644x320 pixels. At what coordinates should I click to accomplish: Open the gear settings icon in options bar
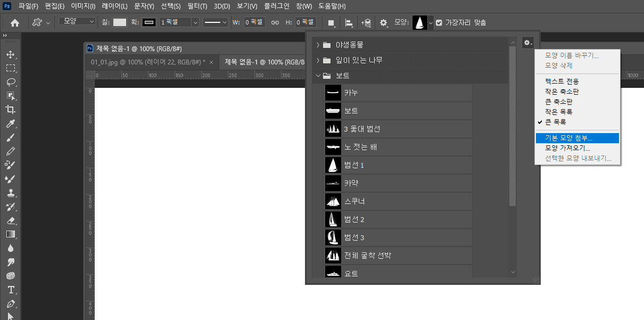(384, 23)
